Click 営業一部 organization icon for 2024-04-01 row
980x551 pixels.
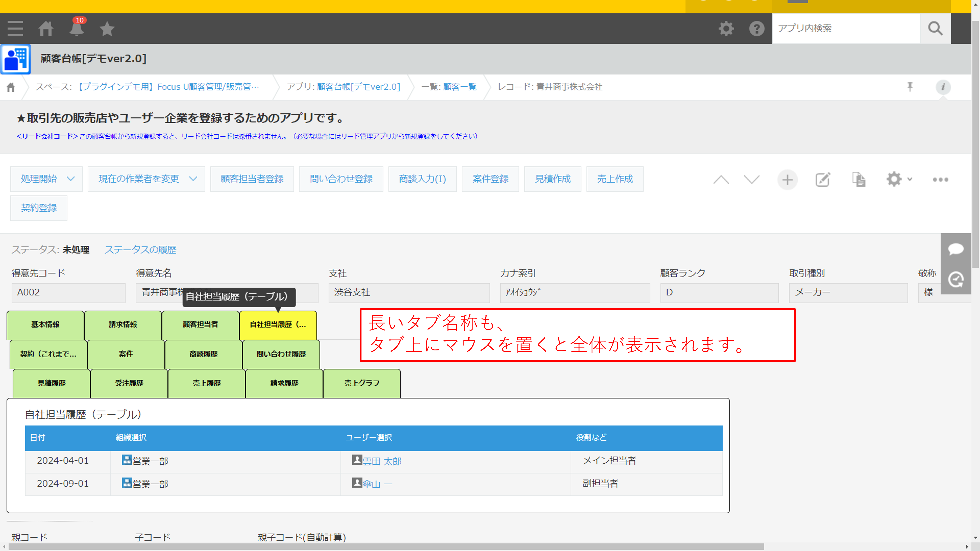point(127,460)
